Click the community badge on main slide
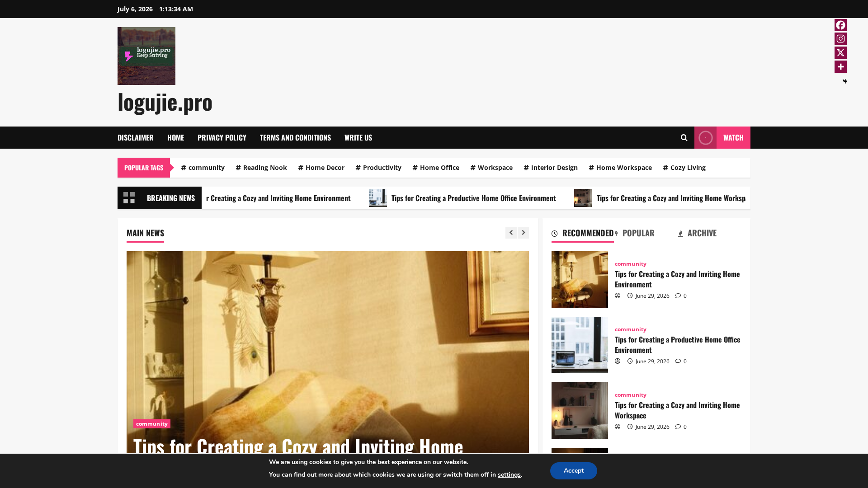The width and height of the screenshot is (868, 488). coord(152,424)
